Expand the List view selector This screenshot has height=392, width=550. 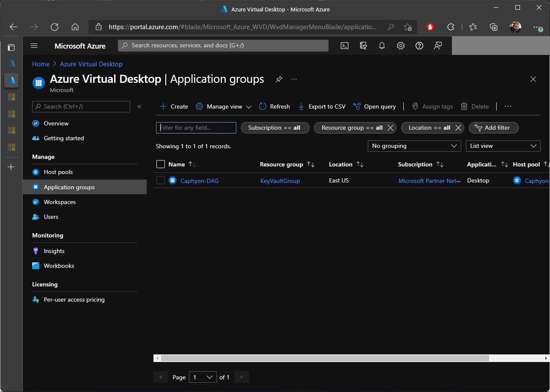(x=503, y=146)
